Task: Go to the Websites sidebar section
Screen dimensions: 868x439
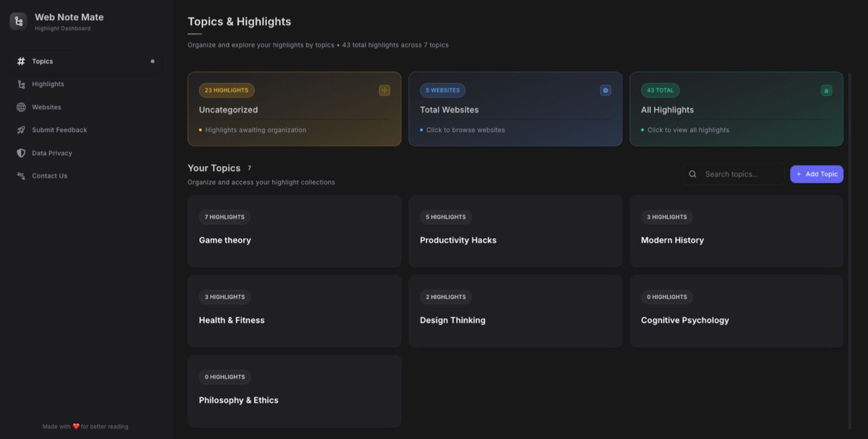Action: [x=47, y=107]
